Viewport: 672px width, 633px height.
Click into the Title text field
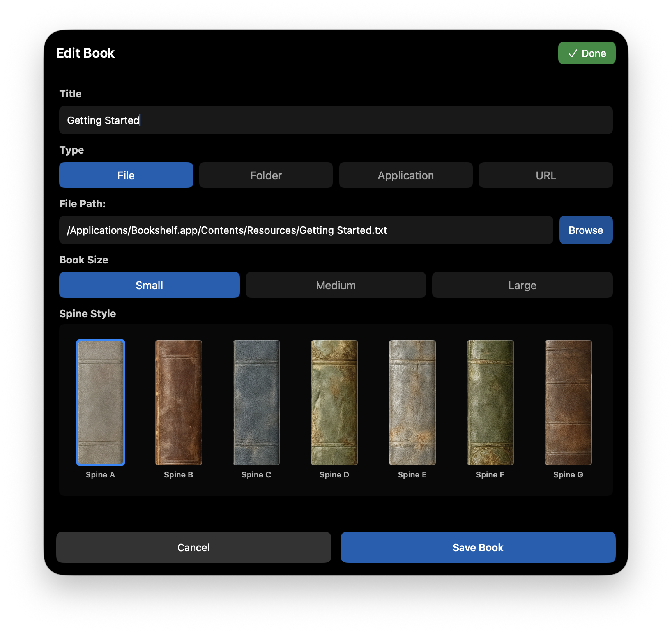coord(336,120)
